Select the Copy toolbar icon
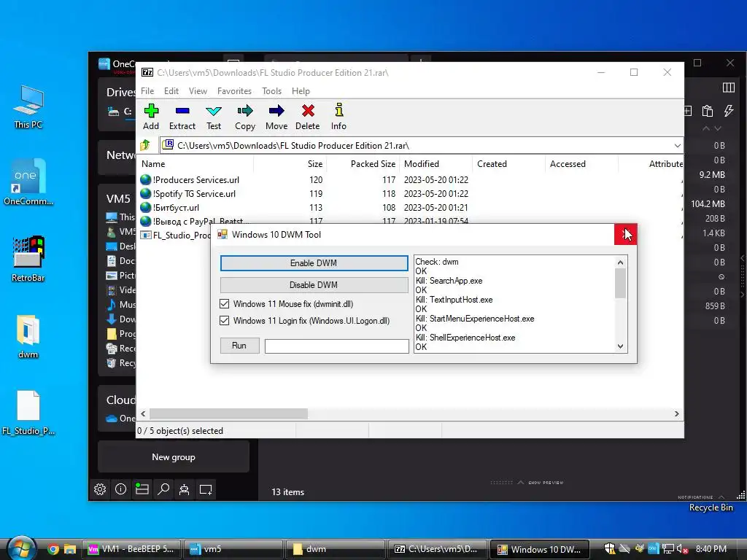Viewport: 747px width, 560px height. 245,117
